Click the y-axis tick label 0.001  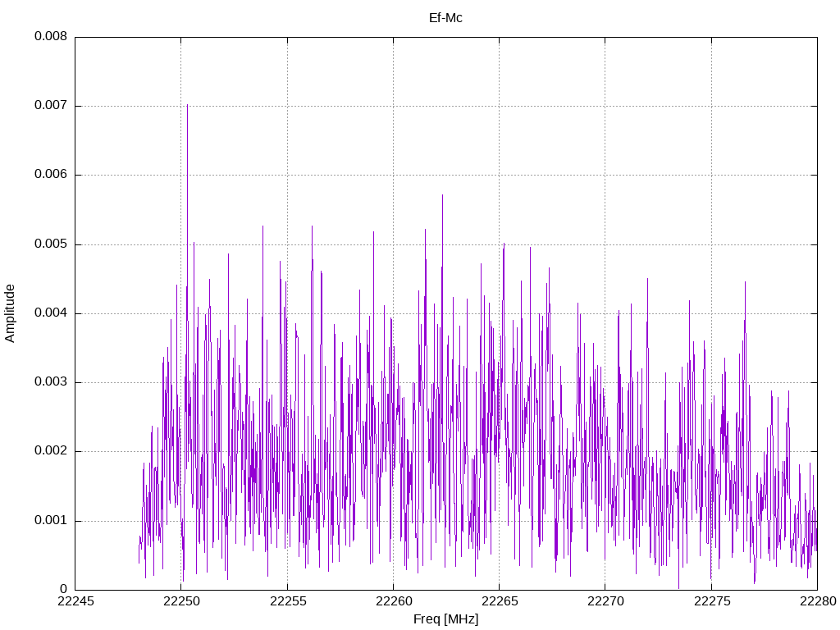coord(51,521)
